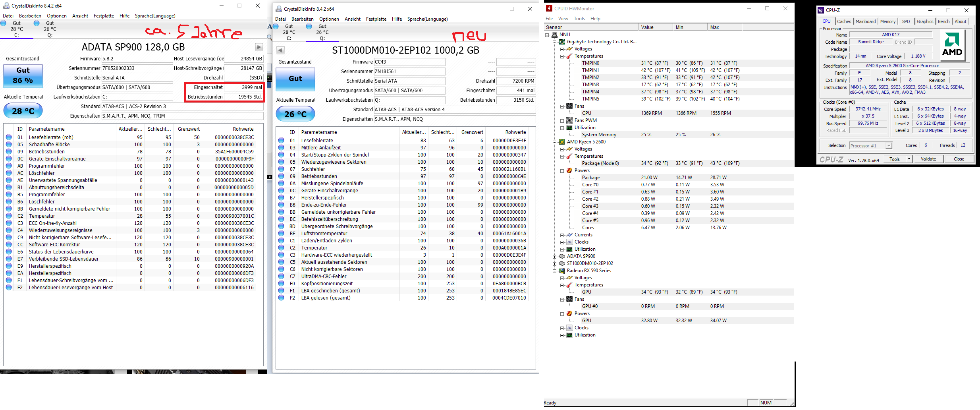980x410 pixels.
Task: Click the 28 °C temperature button
Action: [23, 111]
